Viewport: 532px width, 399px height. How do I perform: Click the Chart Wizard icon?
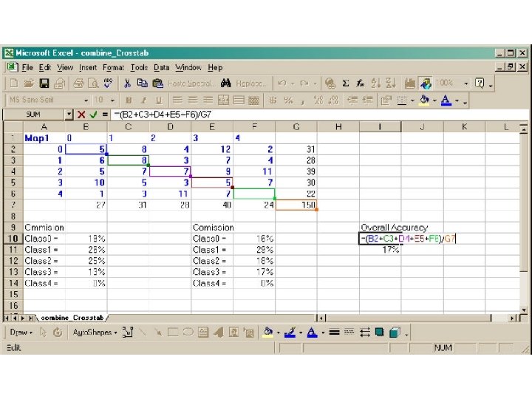[410, 83]
